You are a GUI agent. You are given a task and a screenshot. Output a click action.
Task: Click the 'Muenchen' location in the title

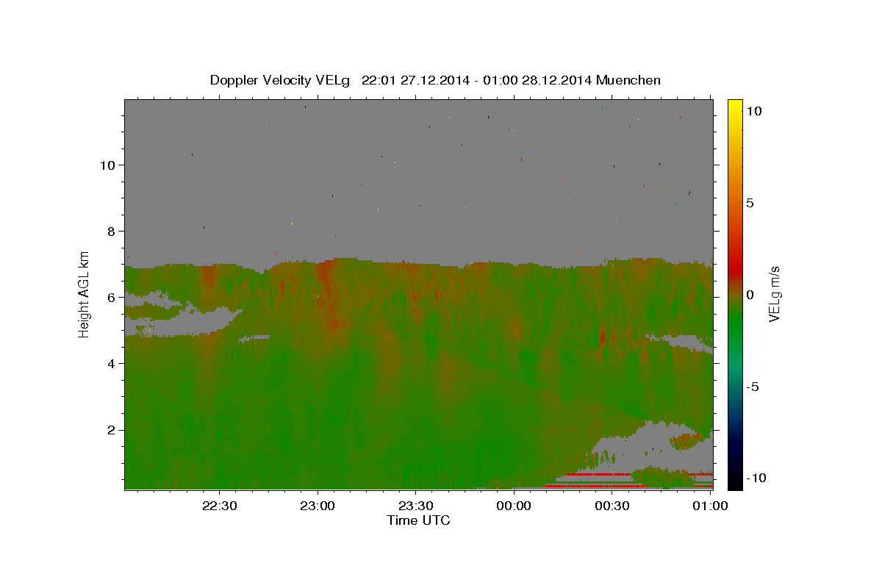629,80
